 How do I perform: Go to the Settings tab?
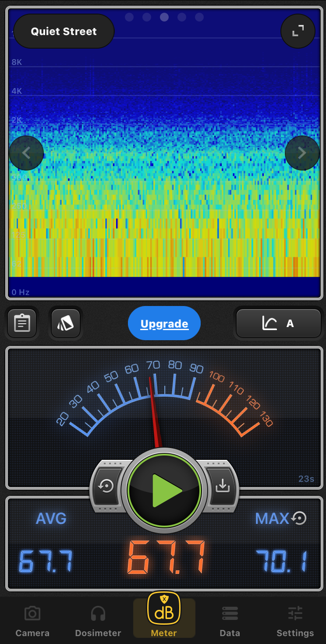tap(295, 622)
